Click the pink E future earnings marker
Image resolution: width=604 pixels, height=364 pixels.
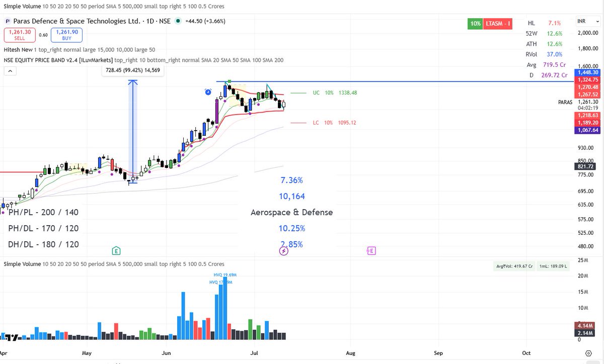pyautogui.click(x=371, y=250)
